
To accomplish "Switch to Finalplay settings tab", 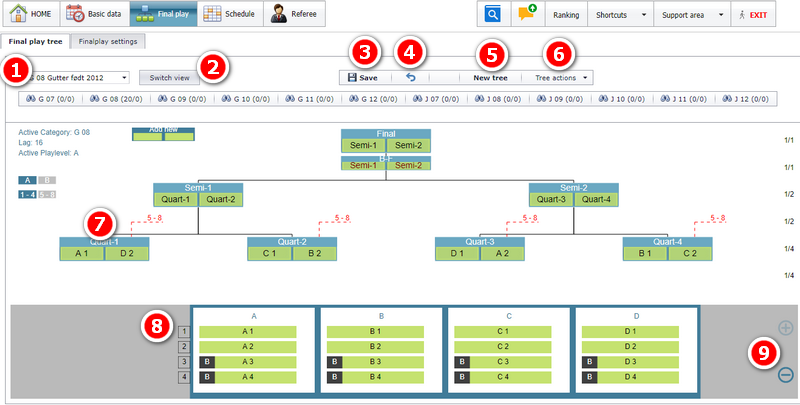I will tap(108, 41).
